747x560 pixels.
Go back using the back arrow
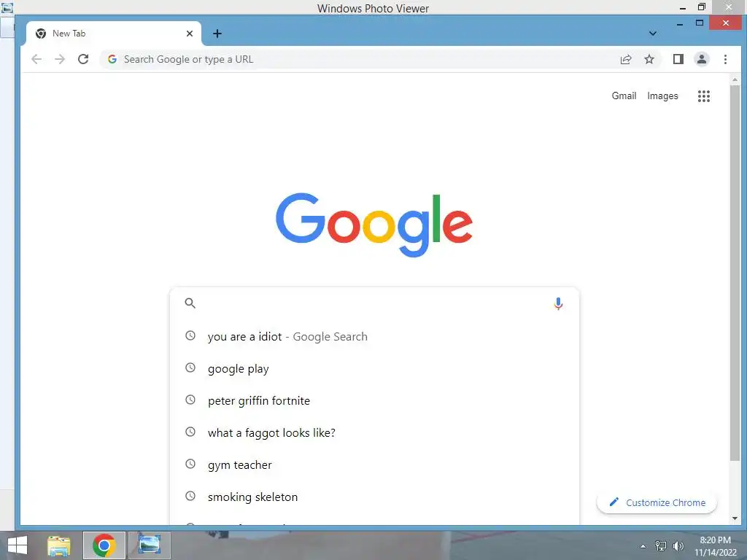click(x=36, y=59)
